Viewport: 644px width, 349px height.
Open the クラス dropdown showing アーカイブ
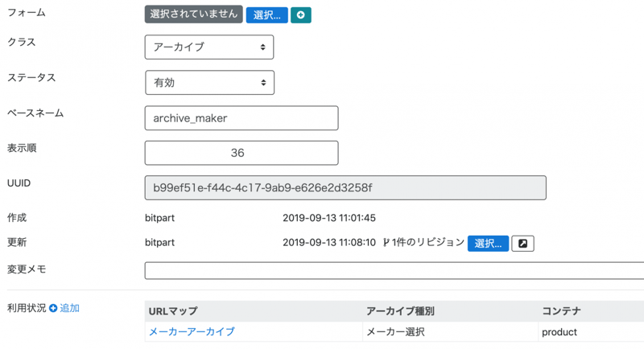tap(209, 47)
